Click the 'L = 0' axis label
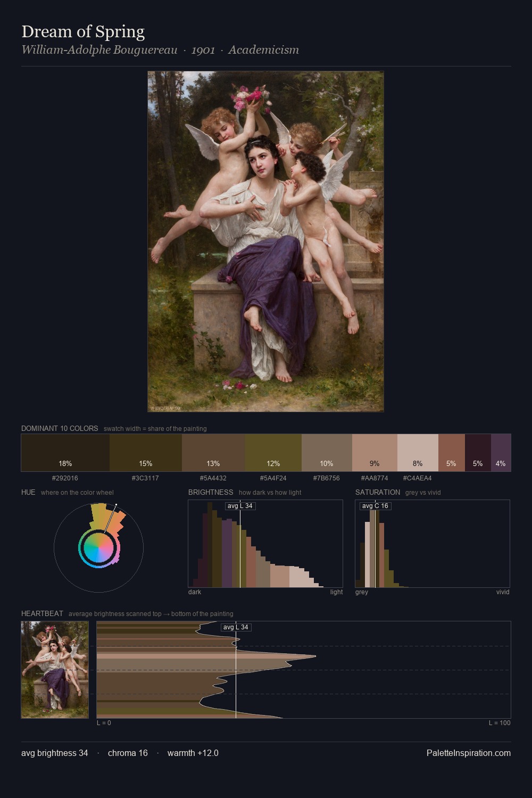This screenshot has width=532, height=798. (104, 723)
